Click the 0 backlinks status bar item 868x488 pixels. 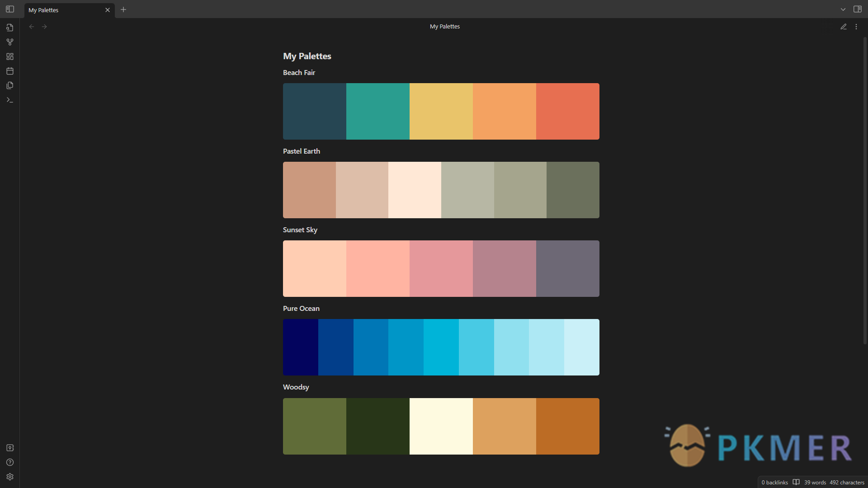tap(774, 482)
